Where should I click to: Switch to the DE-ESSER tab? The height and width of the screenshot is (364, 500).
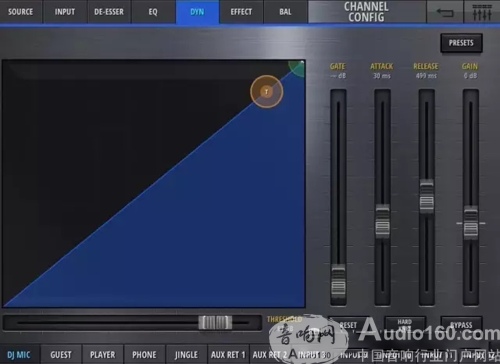click(109, 12)
